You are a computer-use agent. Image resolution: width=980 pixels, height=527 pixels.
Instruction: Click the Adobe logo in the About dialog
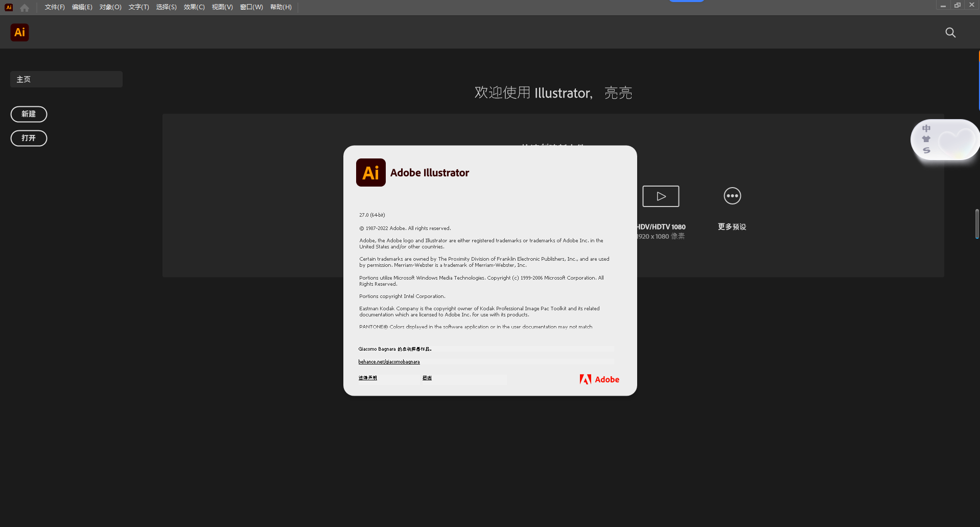(x=599, y=379)
